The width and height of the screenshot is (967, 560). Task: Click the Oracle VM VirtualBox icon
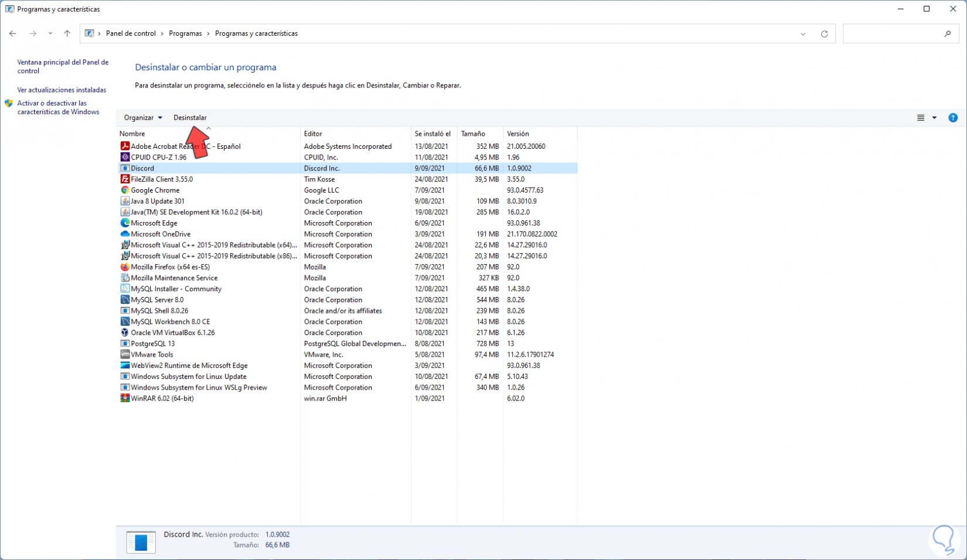click(x=125, y=333)
